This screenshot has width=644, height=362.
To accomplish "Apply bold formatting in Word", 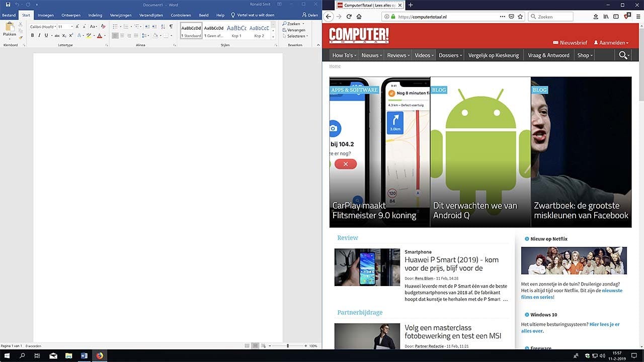I will pyautogui.click(x=32, y=36).
